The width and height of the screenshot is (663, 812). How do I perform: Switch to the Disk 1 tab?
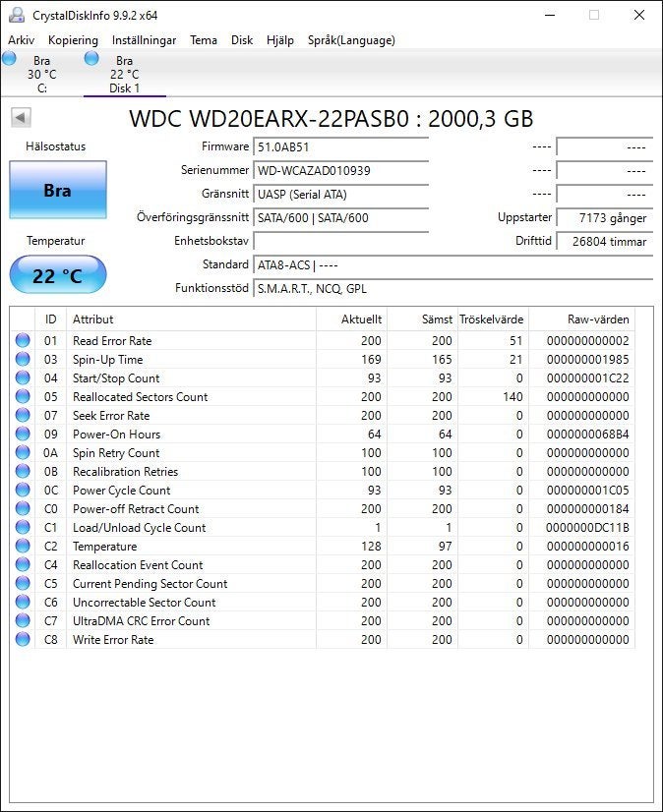coord(124,74)
